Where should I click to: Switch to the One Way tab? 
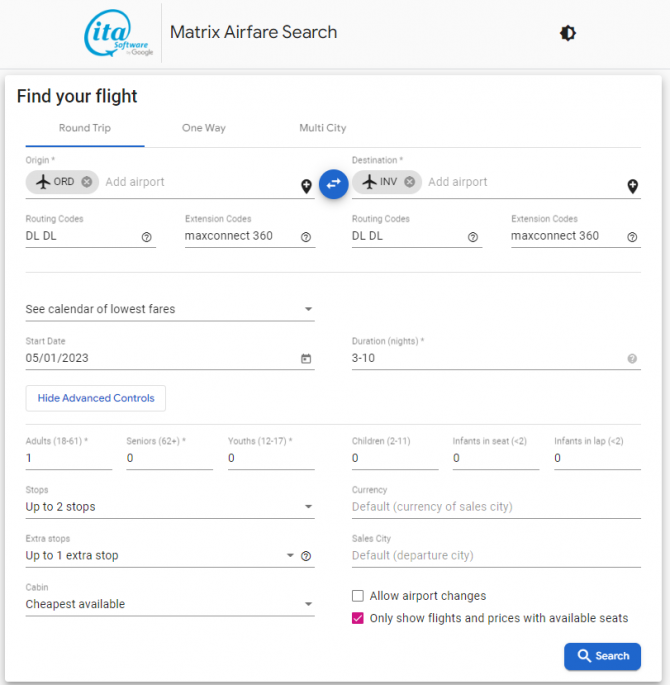[x=204, y=128]
